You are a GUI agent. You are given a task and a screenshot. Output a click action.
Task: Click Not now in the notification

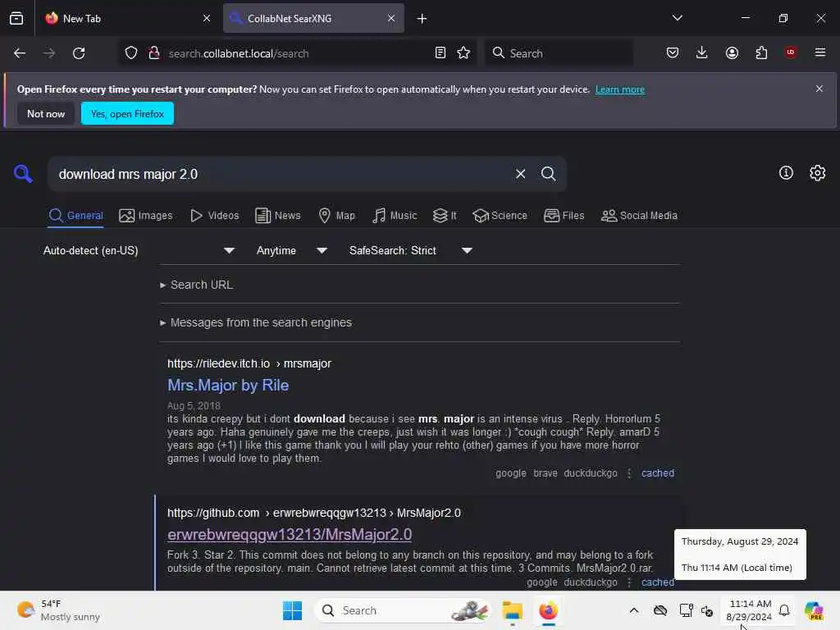pos(46,113)
